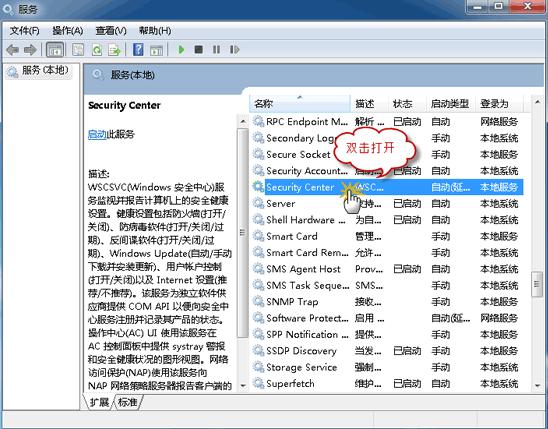548x429 pixels.
Task: Open the 帮助(H) menu
Action: (x=155, y=31)
